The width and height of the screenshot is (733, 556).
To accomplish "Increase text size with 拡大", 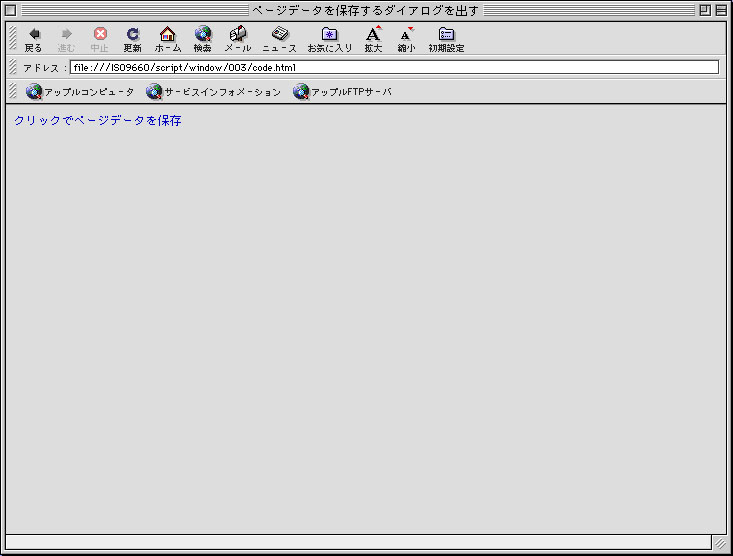I will (x=374, y=39).
